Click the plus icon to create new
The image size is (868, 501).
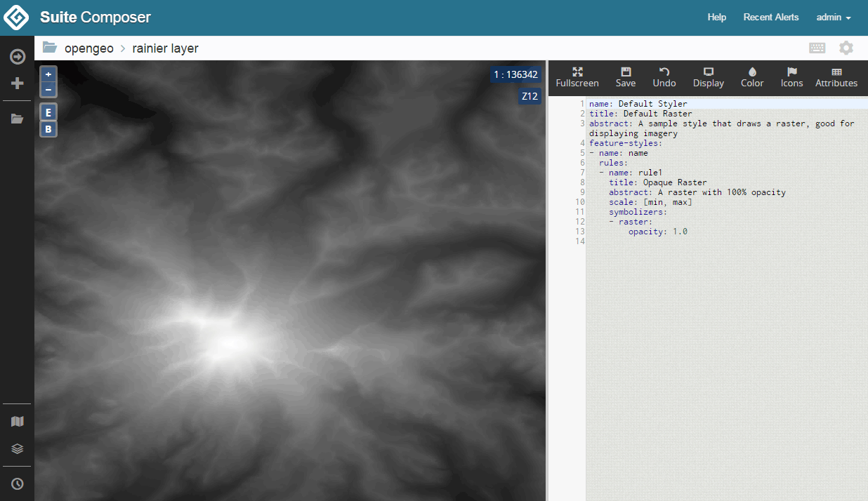(18, 83)
